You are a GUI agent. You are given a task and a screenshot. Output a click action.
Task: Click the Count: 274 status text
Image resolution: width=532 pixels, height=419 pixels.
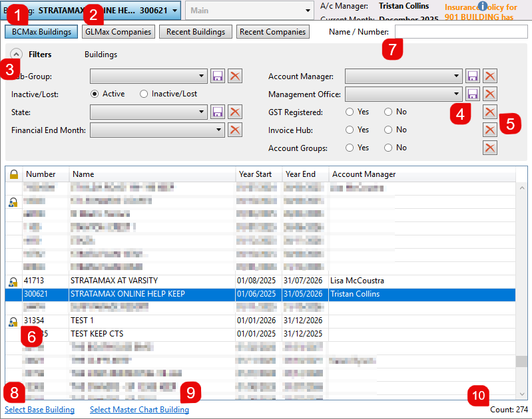pos(509,410)
